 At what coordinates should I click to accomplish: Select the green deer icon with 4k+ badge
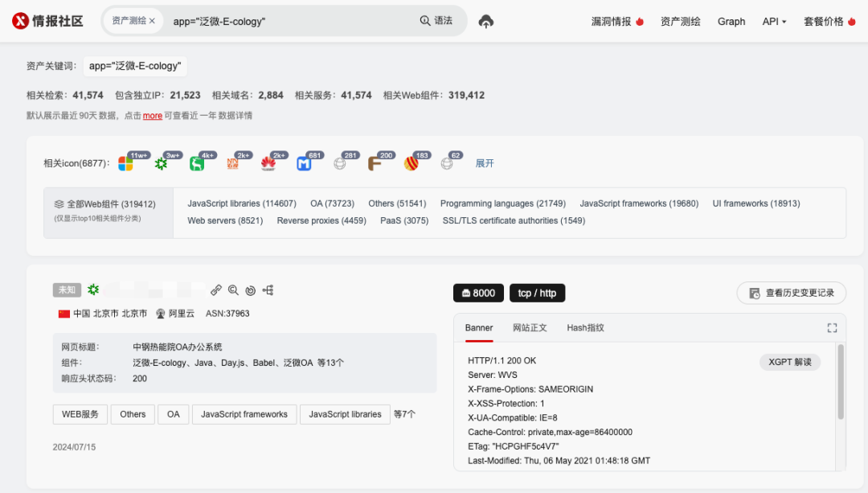click(197, 164)
